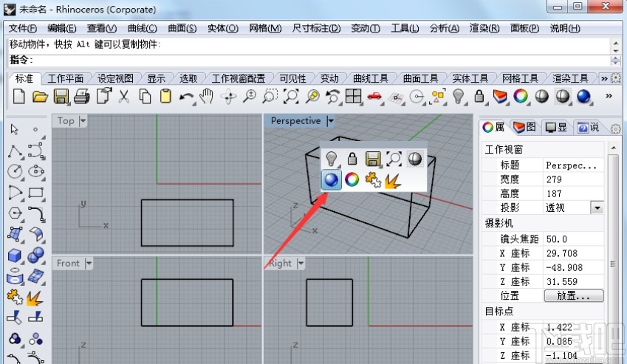Click the lock objects padlock in toolbar
Screen dimensions: 627x364
click(479, 96)
